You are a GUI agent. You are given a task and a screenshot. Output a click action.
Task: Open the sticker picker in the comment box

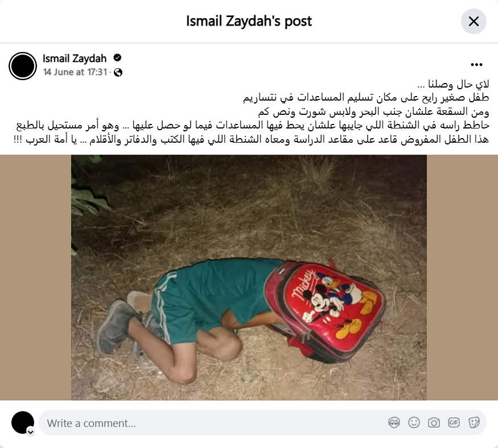pos(474,422)
